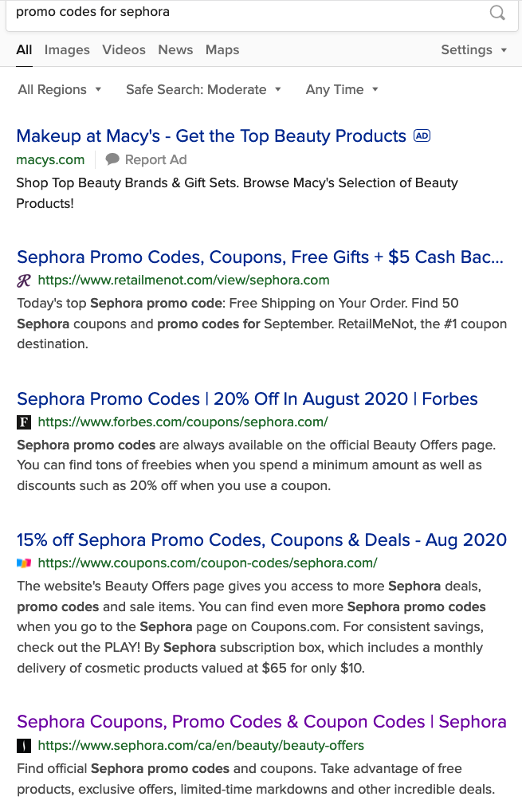Click the Sephora favicon icon
The height and width of the screenshot is (812, 522).
[x=24, y=746]
